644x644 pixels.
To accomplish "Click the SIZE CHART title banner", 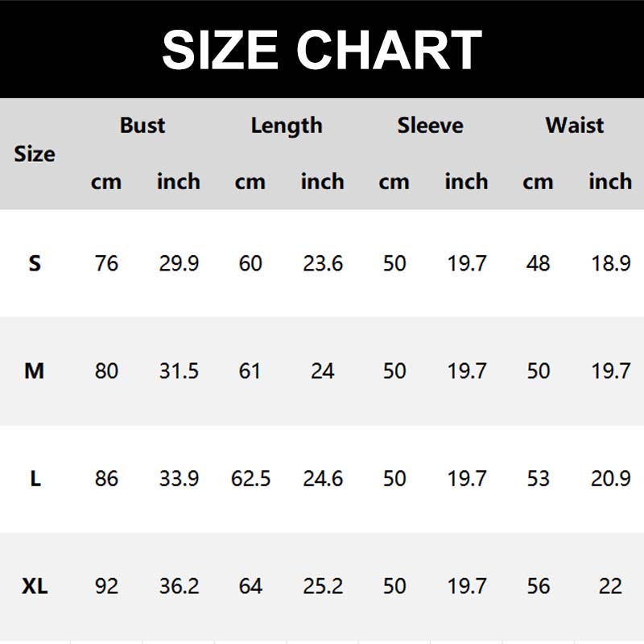I will click(322, 50).
